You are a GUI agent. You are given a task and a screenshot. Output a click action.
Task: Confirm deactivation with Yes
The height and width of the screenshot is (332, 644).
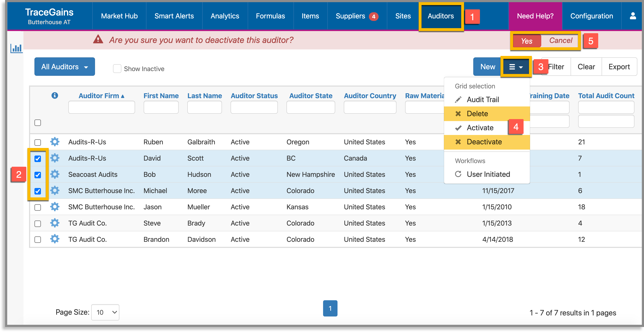click(x=527, y=41)
